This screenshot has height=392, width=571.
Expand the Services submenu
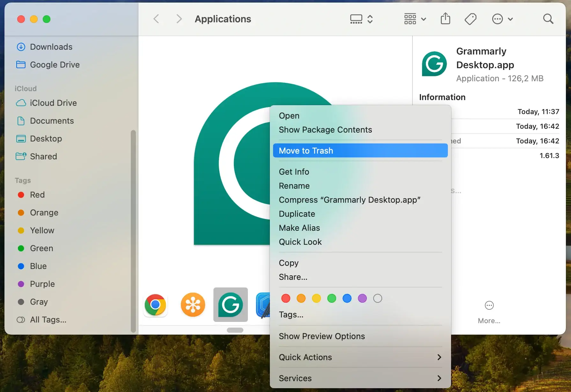(x=360, y=378)
